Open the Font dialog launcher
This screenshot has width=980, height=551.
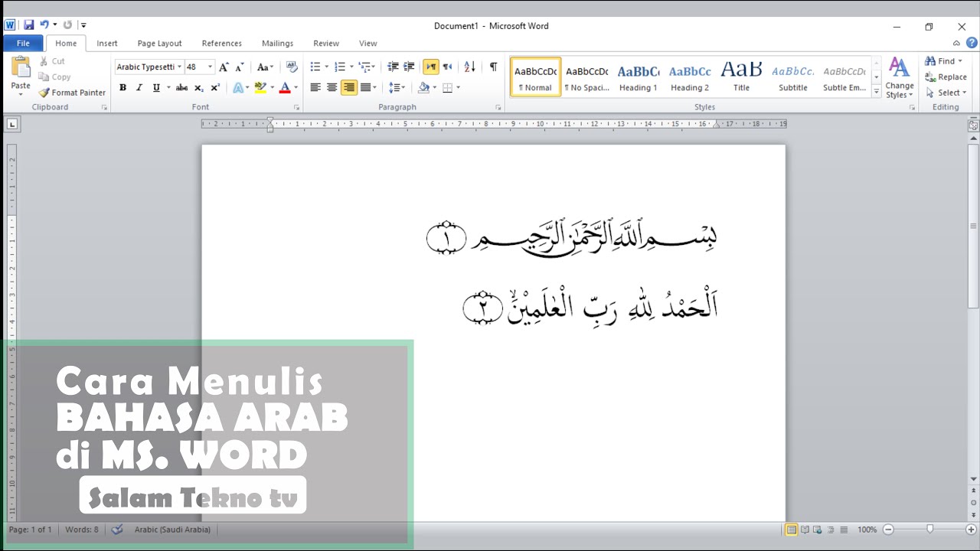pyautogui.click(x=297, y=108)
